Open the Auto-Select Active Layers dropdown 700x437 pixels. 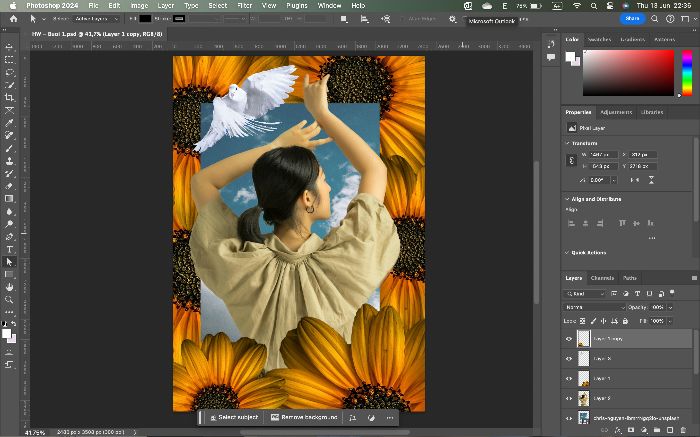96,19
